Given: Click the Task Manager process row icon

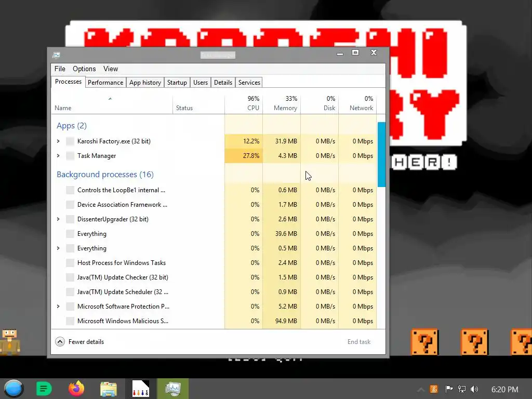Looking at the screenshot, I should tap(70, 156).
